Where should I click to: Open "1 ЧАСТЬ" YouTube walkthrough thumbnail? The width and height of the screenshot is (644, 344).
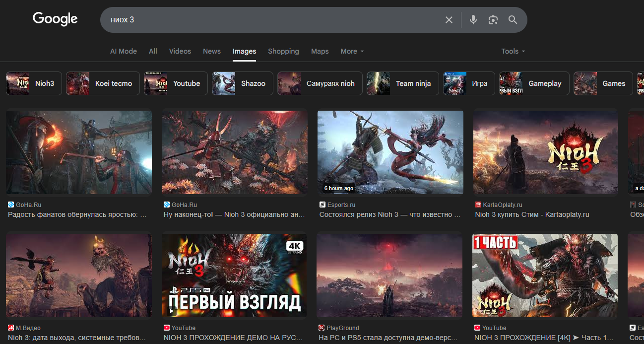[545, 275]
